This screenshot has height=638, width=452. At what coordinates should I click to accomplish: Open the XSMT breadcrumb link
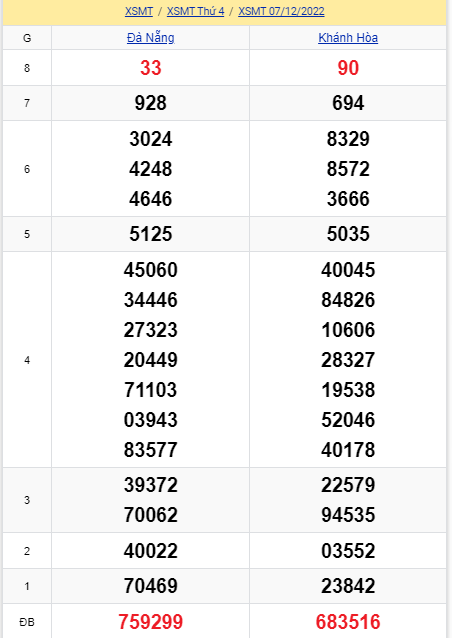[139, 11]
